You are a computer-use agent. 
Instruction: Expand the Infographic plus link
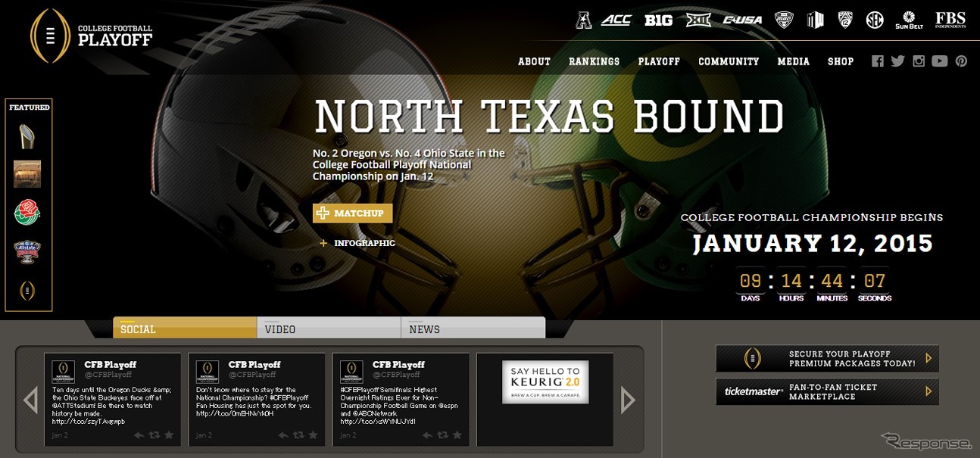tap(357, 243)
